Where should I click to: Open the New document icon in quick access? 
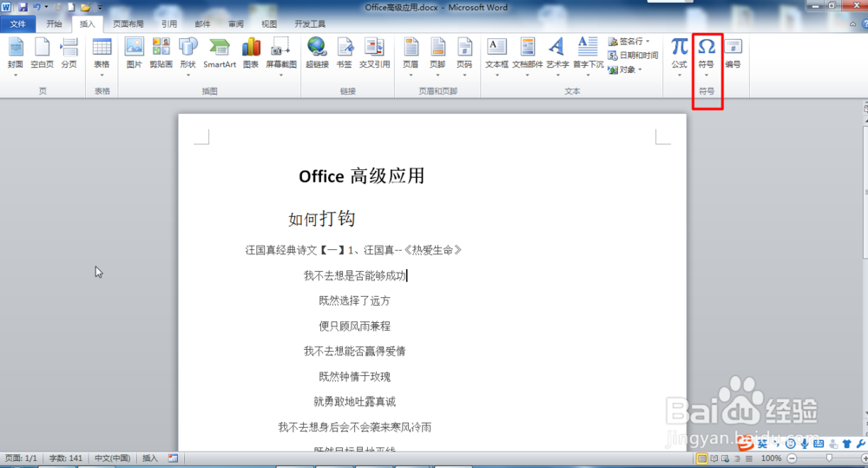click(x=71, y=7)
